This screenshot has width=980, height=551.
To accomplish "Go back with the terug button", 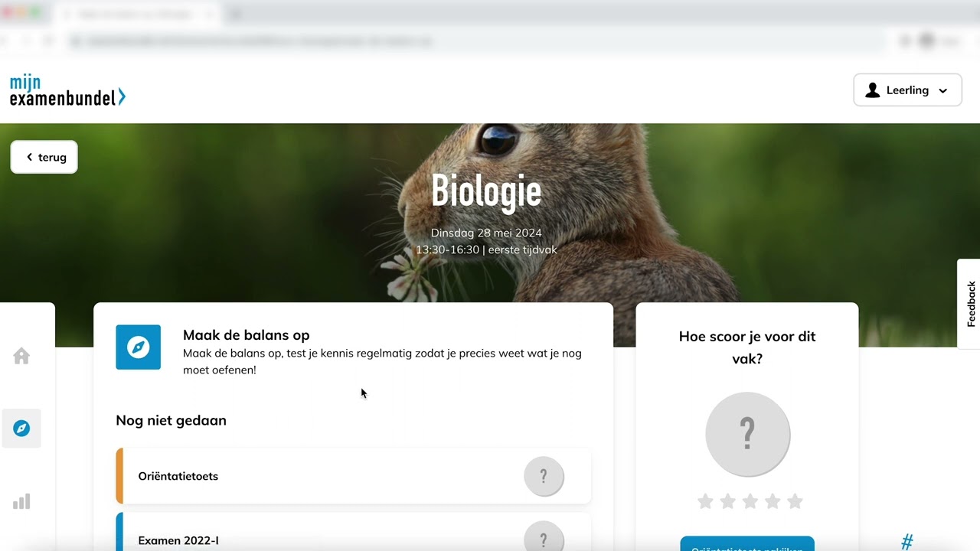I will 44,157.
